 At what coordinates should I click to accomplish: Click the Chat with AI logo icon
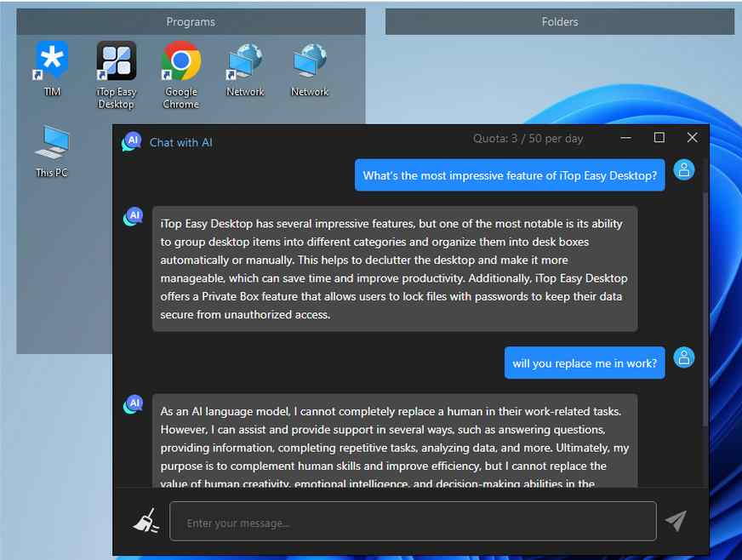coord(132,141)
